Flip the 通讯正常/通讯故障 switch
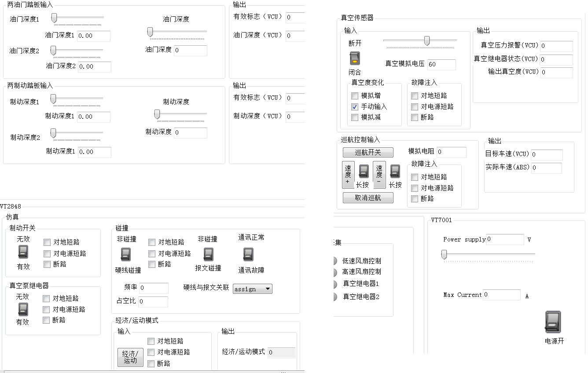The width and height of the screenshot is (588, 373). (x=248, y=255)
